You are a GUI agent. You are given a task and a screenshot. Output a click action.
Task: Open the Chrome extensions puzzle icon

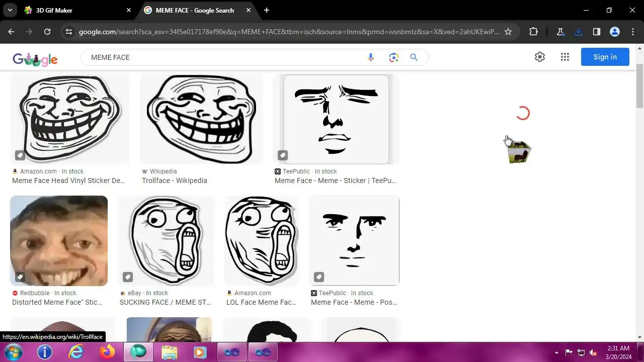pos(534,32)
